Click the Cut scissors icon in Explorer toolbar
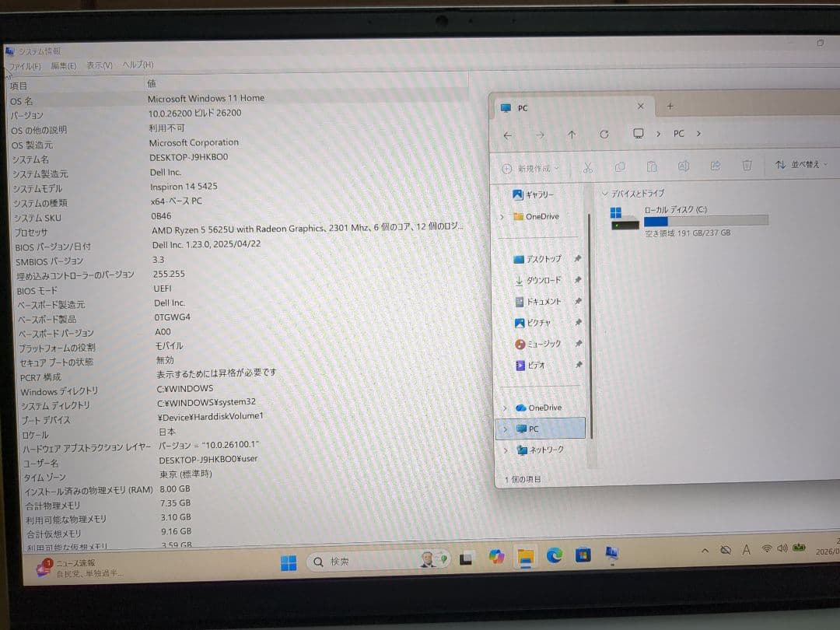Image resolution: width=840 pixels, height=630 pixels. click(x=588, y=166)
